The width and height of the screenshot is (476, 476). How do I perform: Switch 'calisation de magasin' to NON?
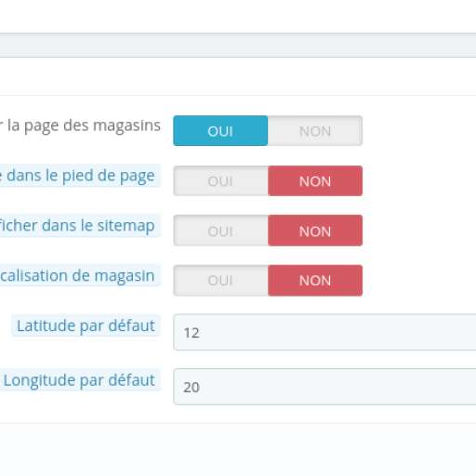pyautogui.click(x=315, y=281)
